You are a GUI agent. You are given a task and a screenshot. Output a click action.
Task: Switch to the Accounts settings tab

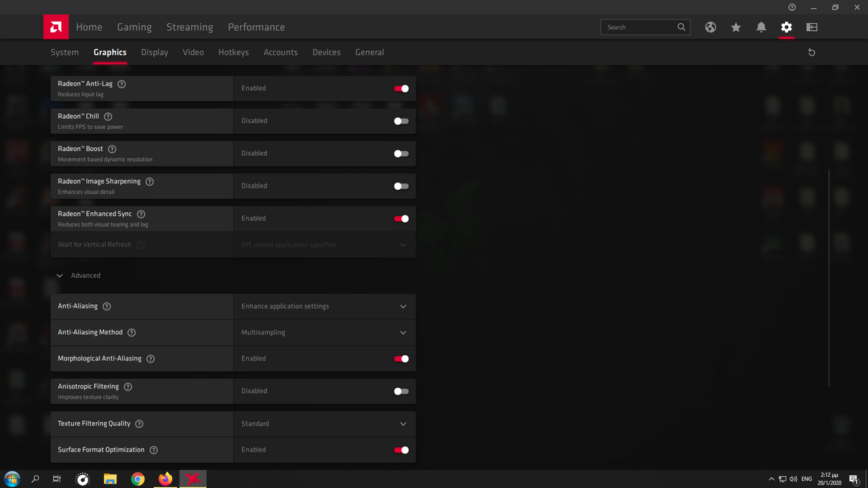point(281,52)
